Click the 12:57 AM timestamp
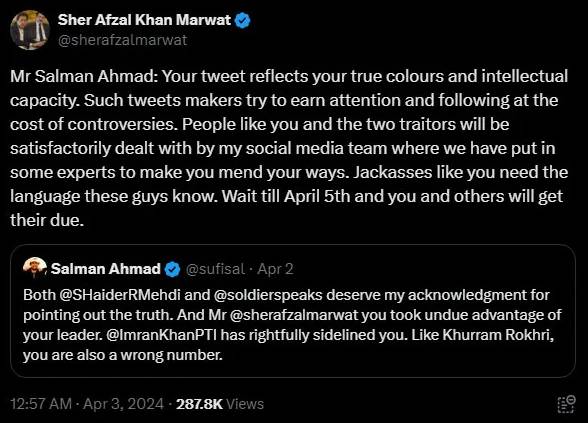Image resolution: width=588 pixels, height=423 pixels. pyautogui.click(x=41, y=404)
